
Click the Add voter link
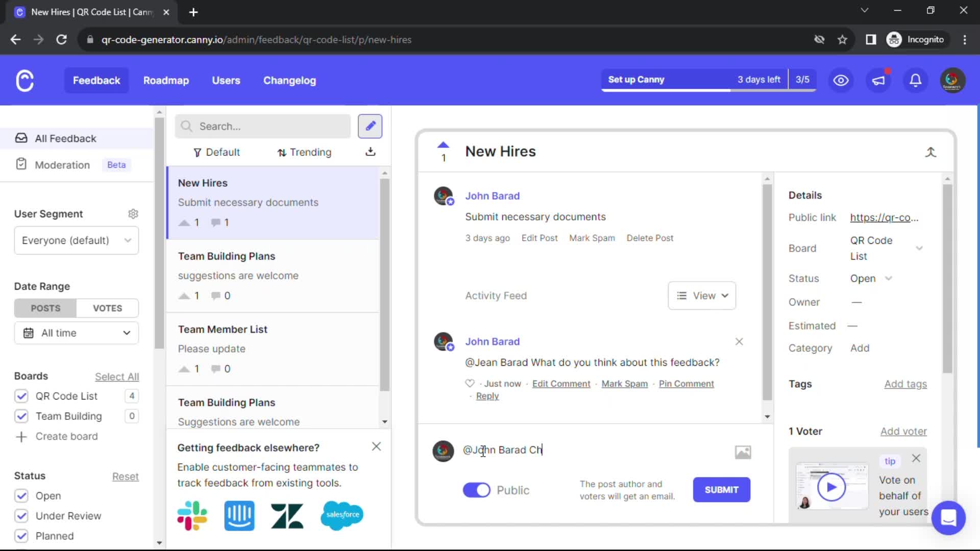point(903,431)
